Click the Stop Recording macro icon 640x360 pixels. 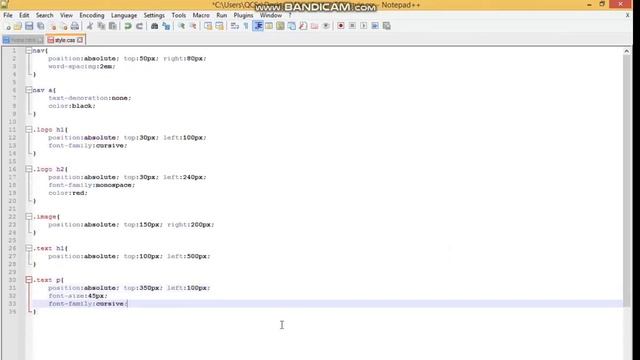352,26
